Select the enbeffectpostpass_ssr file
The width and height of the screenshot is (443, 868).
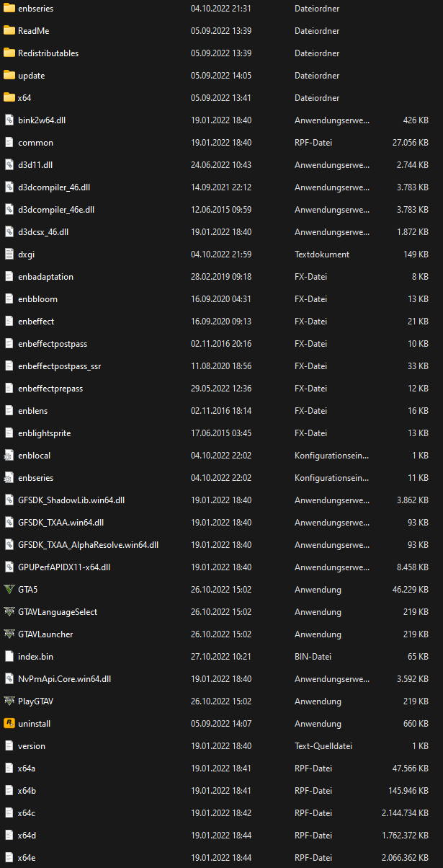click(x=59, y=366)
